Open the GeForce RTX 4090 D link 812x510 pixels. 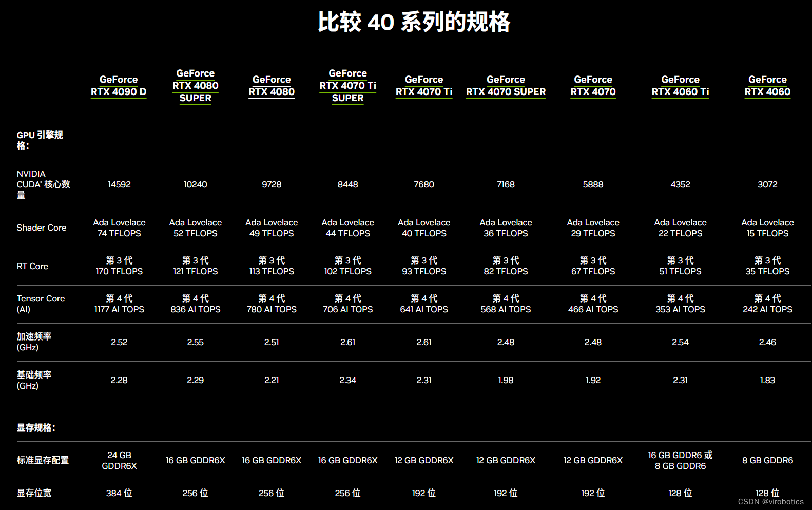pos(119,86)
